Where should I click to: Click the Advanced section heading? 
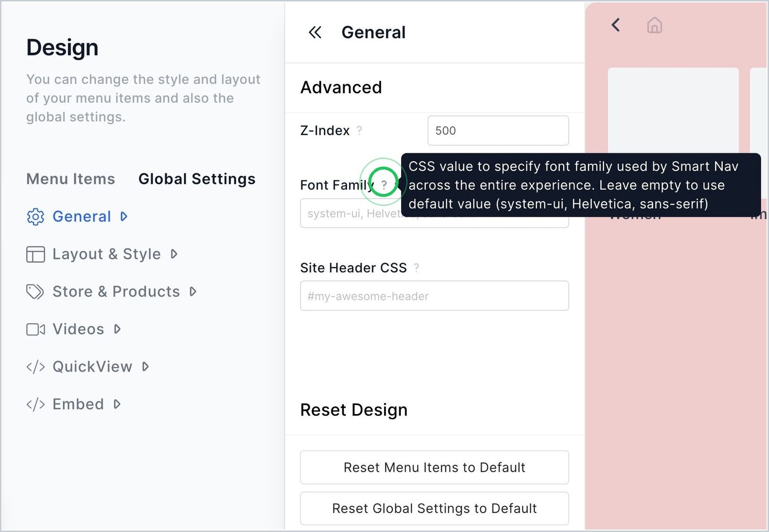(341, 88)
